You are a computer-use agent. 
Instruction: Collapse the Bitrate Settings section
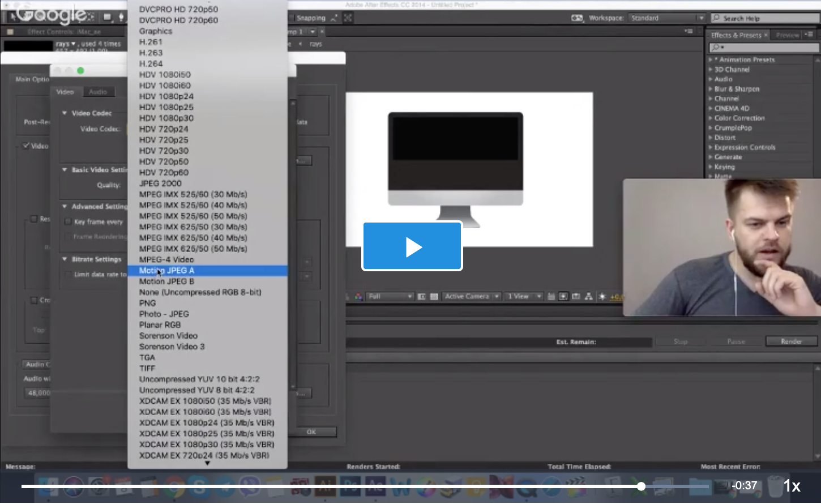65,259
